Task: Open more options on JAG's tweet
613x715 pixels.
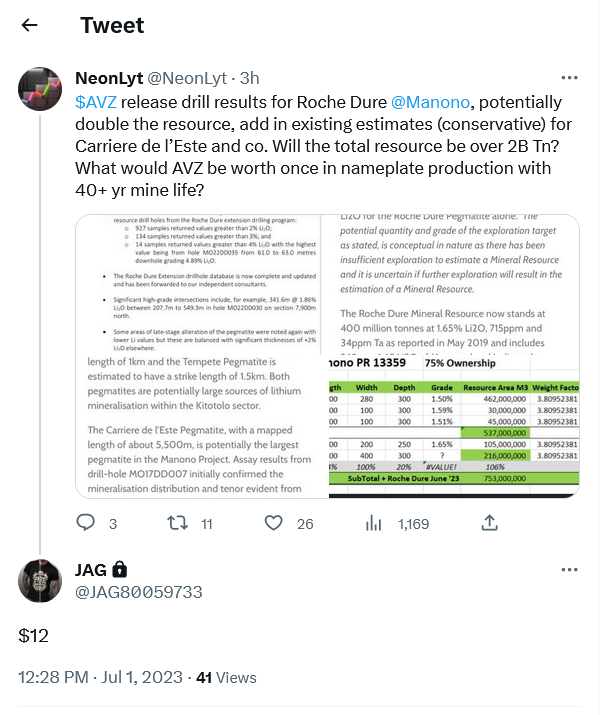Action: click(x=568, y=569)
